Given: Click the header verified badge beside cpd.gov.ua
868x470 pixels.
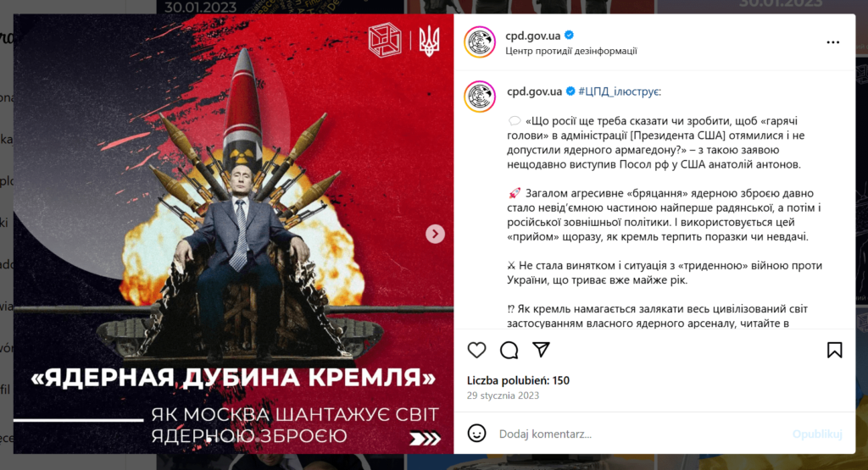Looking at the screenshot, I should click(569, 36).
